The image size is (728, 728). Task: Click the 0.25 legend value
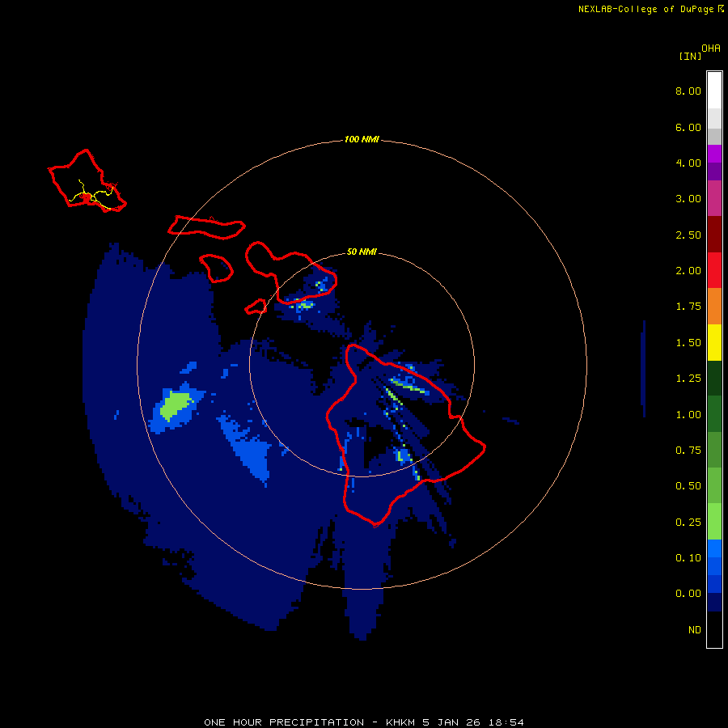pos(688,523)
